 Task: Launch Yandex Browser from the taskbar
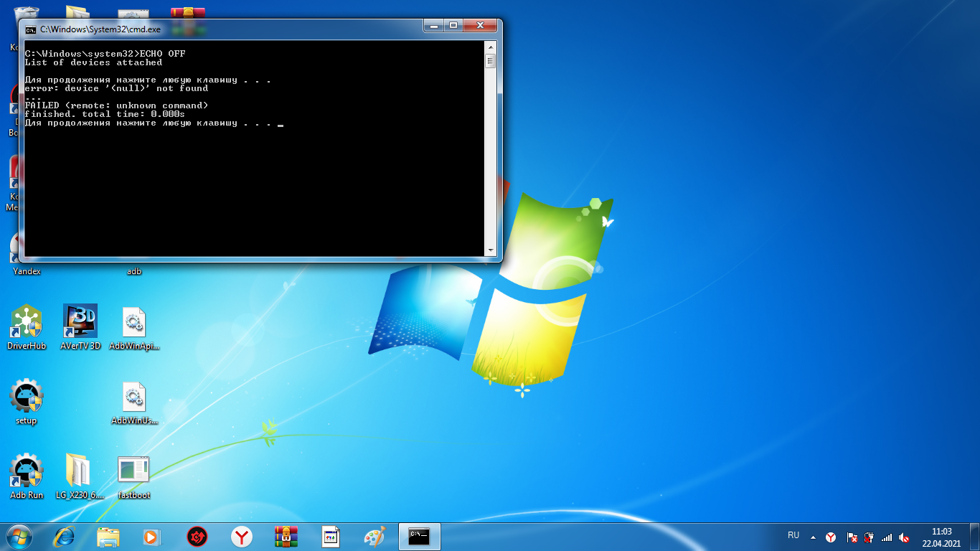click(x=242, y=537)
